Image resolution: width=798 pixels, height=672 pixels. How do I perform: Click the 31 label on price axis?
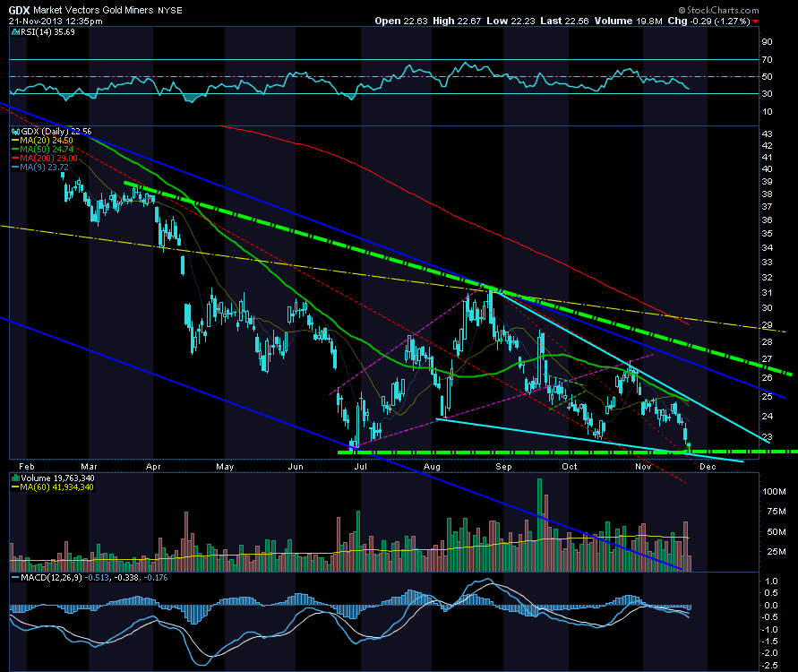pyautogui.click(x=767, y=293)
